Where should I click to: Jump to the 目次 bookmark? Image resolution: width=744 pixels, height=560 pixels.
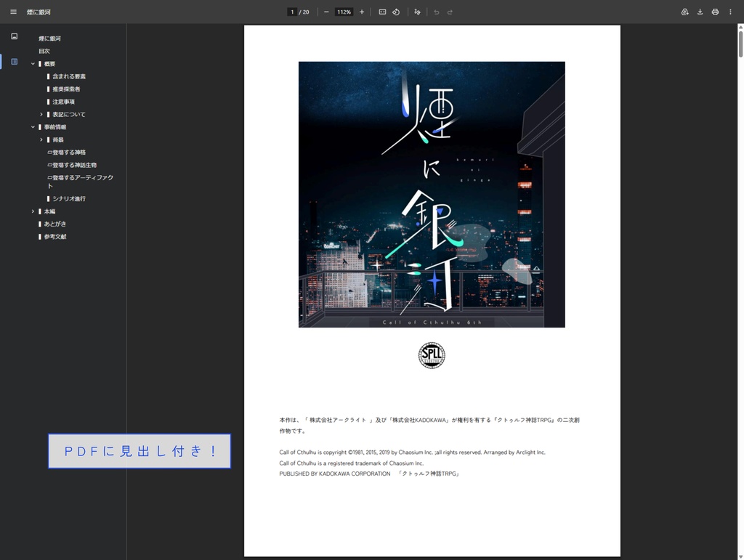pyautogui.click(x=44, y=50)
